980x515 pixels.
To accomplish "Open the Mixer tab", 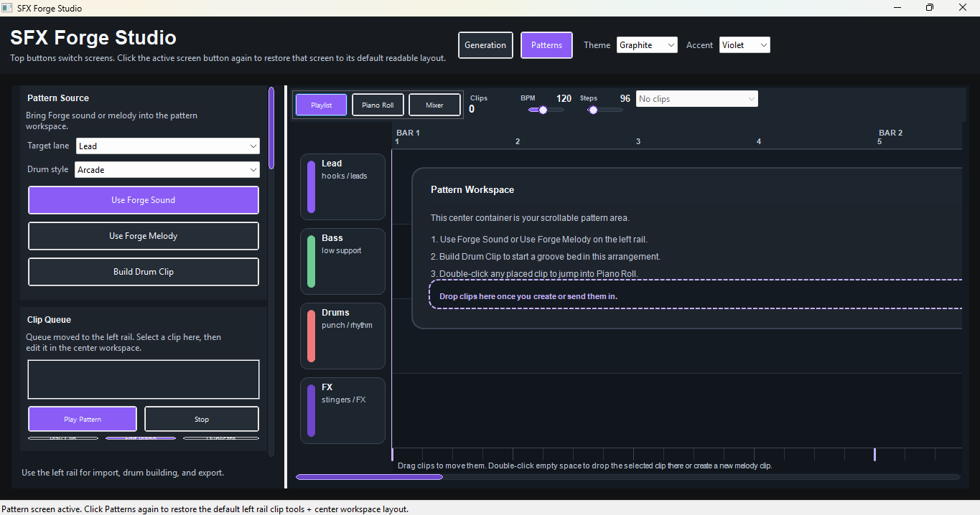I will tap(434, 105).
